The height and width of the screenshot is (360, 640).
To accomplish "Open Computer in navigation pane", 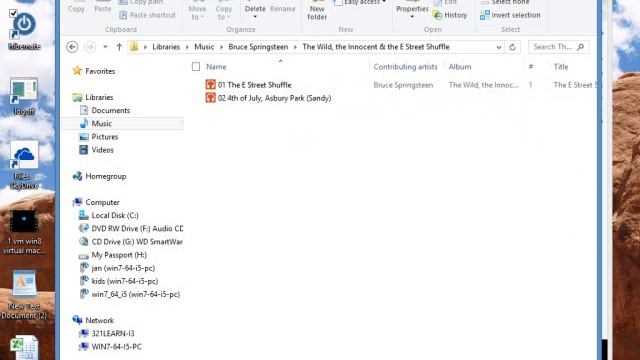I will [102, 202].
